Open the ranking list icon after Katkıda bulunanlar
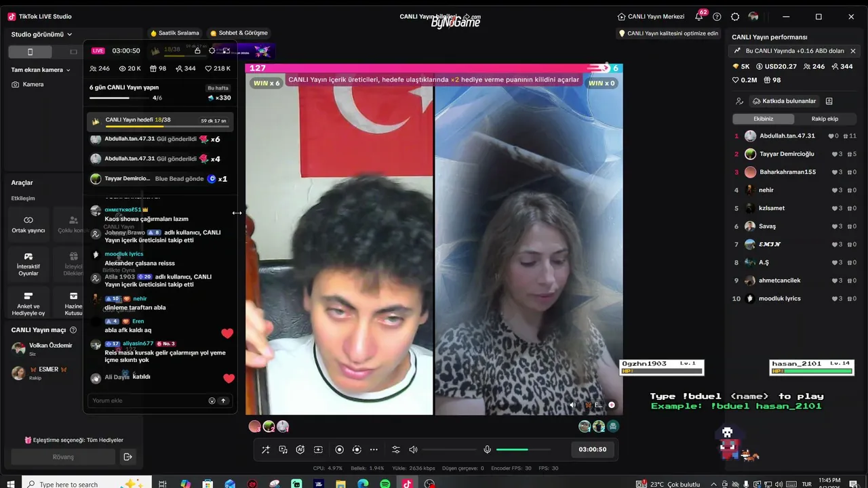This screenshot has width=868, height=488. tap(829, 101)
